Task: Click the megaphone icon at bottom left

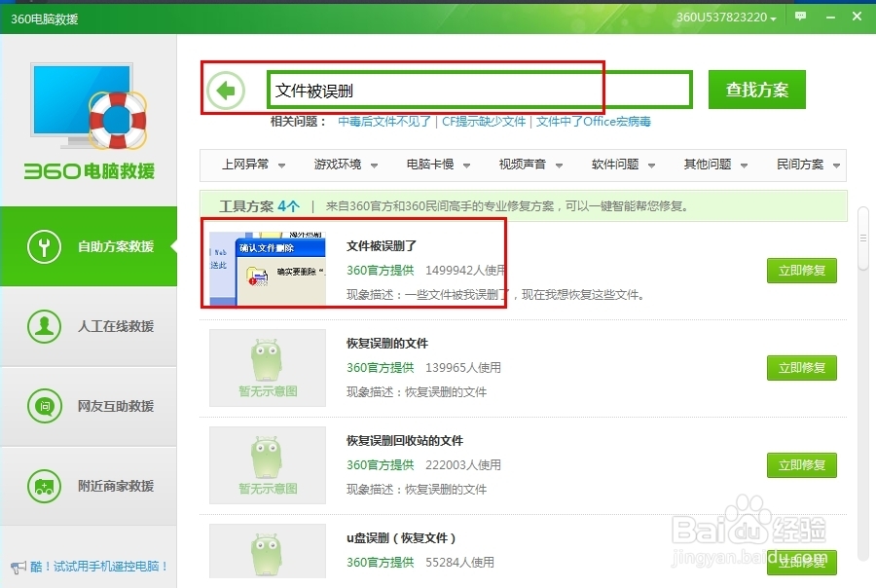Action: click(x=18, y=568)
